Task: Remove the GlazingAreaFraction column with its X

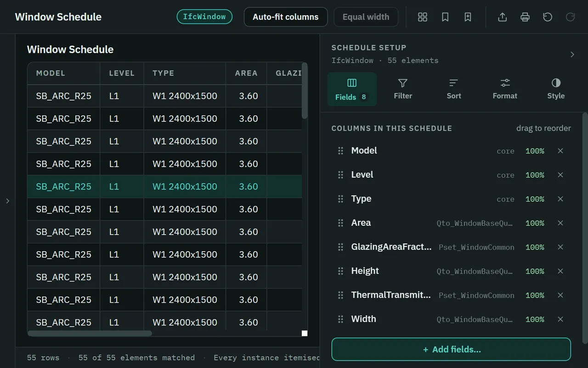Action: coord(560,247)
